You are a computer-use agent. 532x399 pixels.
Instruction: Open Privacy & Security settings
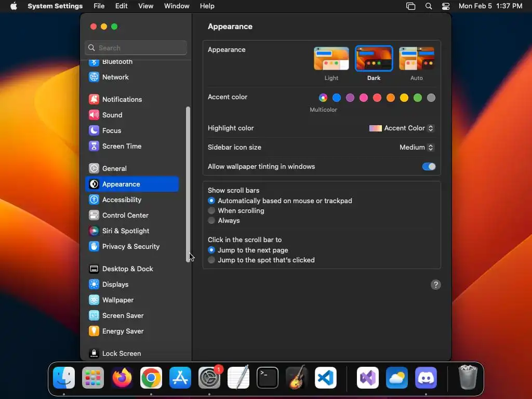coord(131,247)
